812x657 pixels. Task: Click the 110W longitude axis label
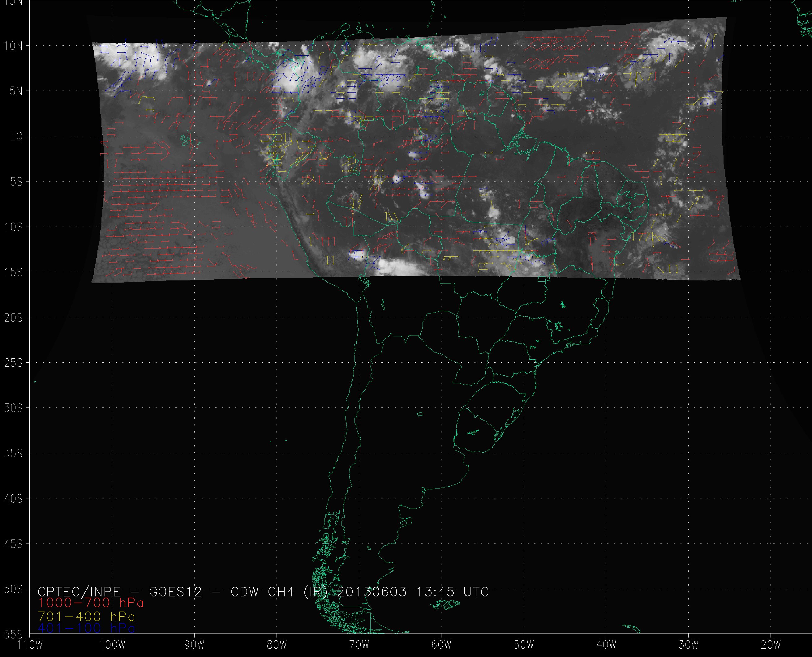[30, 645]
